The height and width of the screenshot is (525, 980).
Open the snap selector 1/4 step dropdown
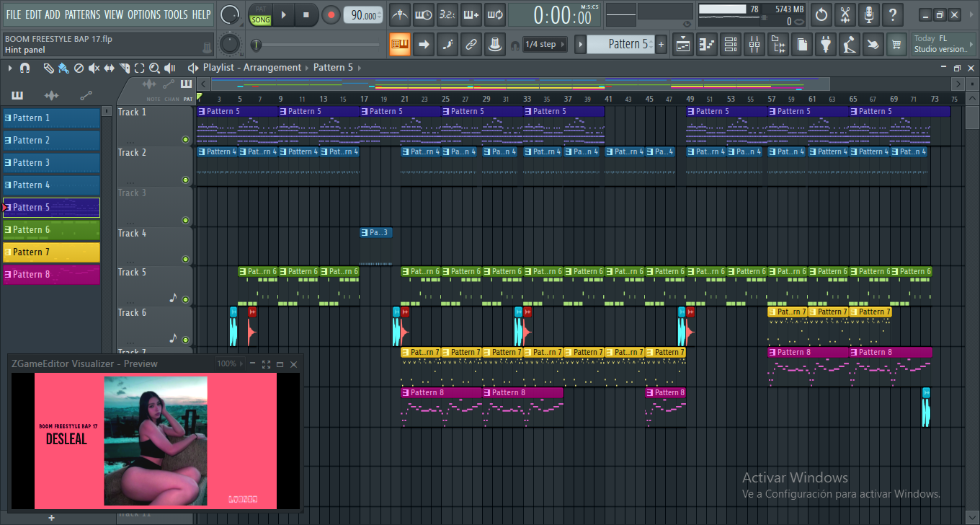click(x=544, y=45)
